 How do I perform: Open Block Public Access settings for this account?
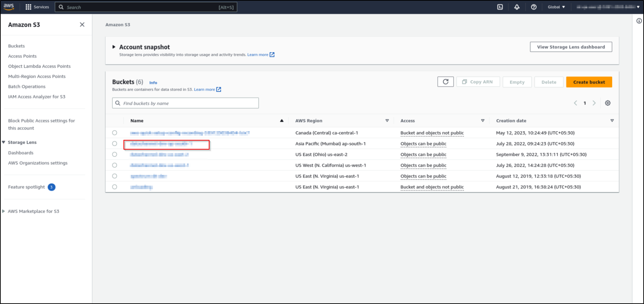[x=41, y=124]
